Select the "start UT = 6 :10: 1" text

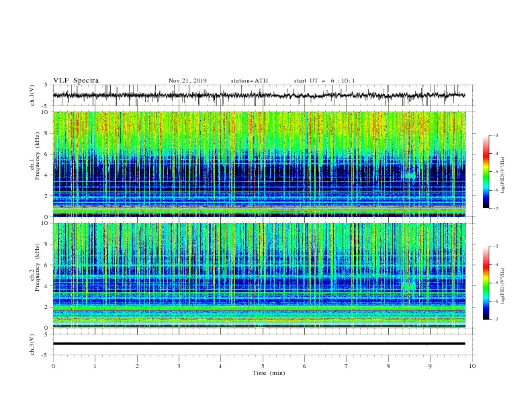click(x=324, y=81)
